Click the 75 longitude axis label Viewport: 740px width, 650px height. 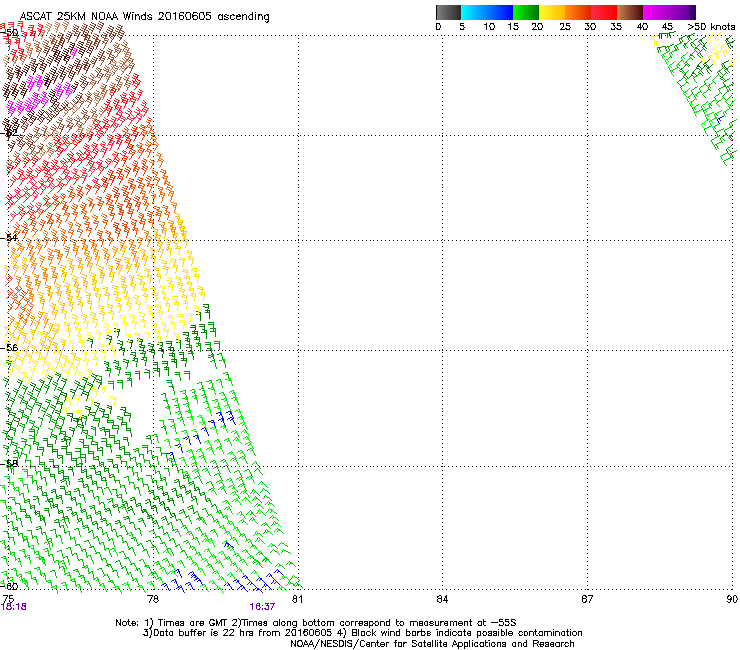(x=8, y=599)
